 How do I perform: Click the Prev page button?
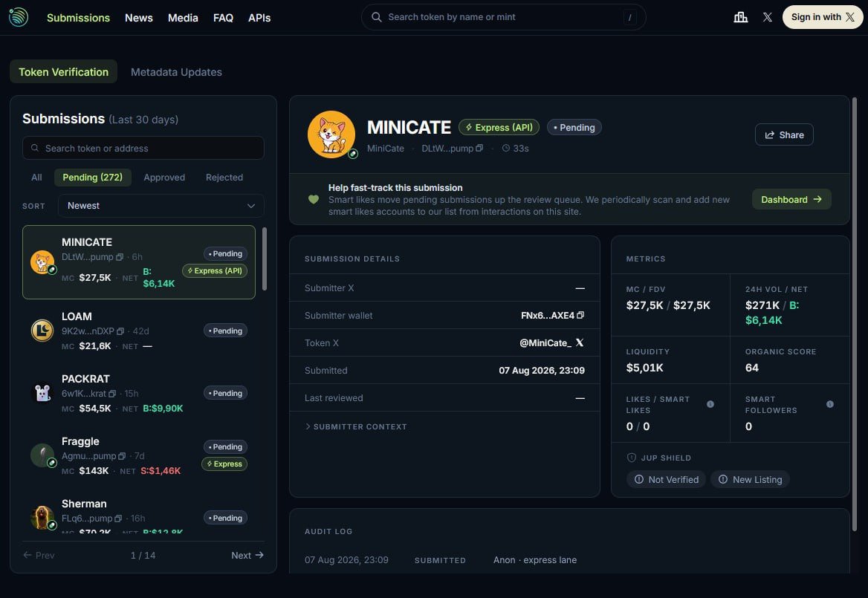coord(39,556)
